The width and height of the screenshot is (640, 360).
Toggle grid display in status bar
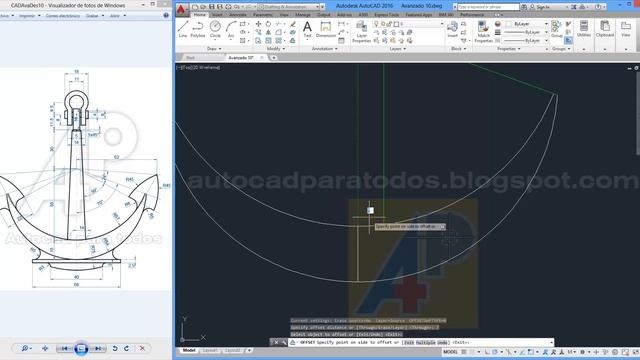click(x=464, y=352)
